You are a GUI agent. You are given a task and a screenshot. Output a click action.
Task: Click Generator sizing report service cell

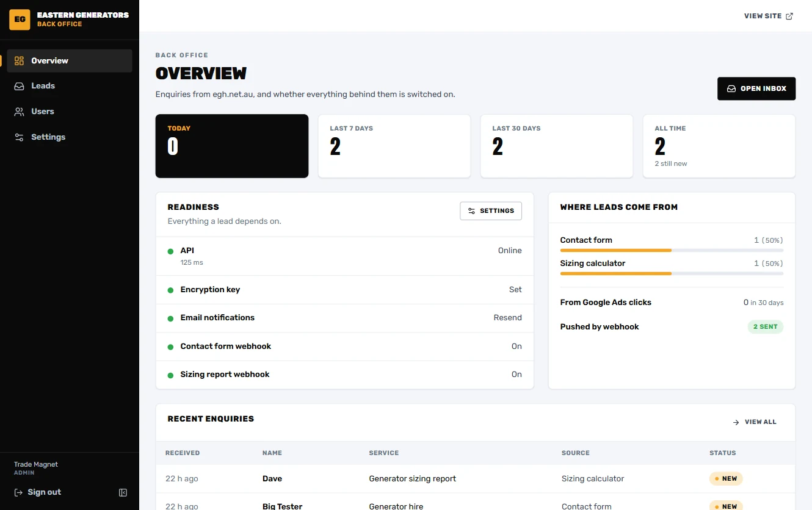[x=413, y=479]
